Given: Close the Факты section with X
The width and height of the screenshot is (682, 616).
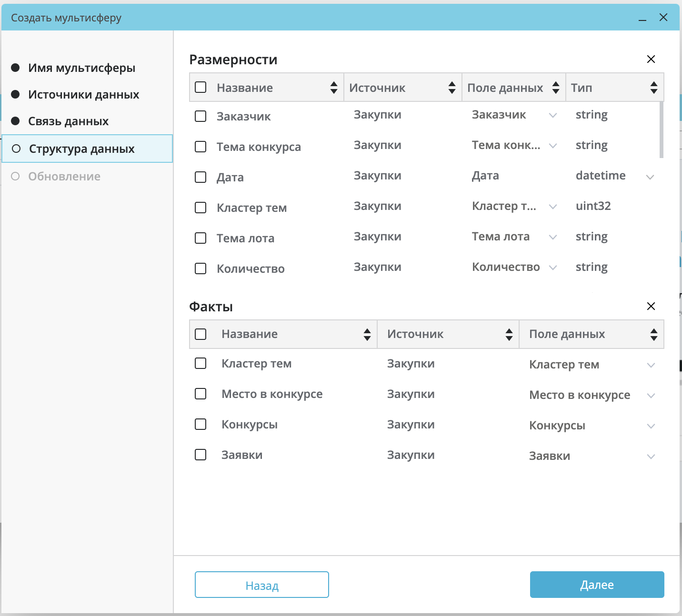Looking at the screenshot, I should 651,306.
